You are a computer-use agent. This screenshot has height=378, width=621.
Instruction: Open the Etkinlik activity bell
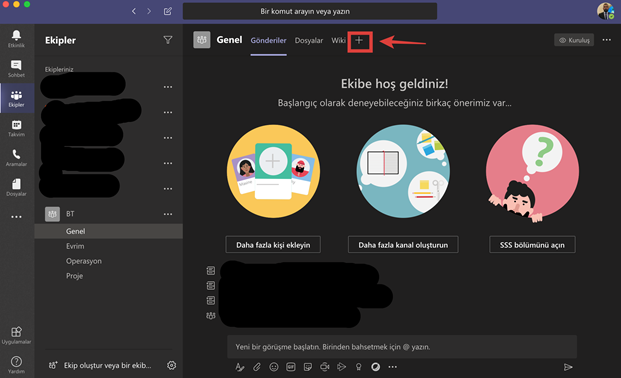[16, 38]
